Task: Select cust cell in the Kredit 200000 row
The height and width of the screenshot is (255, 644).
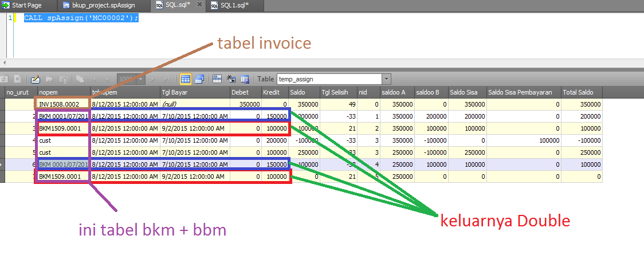Action: click(64, 140)
